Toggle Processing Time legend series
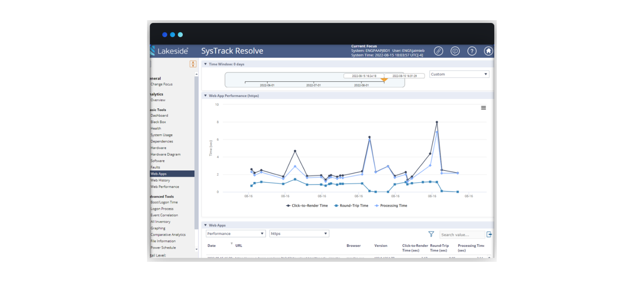Image resolution: width=644 pixels, height=282 pixels. pos(391,205)
